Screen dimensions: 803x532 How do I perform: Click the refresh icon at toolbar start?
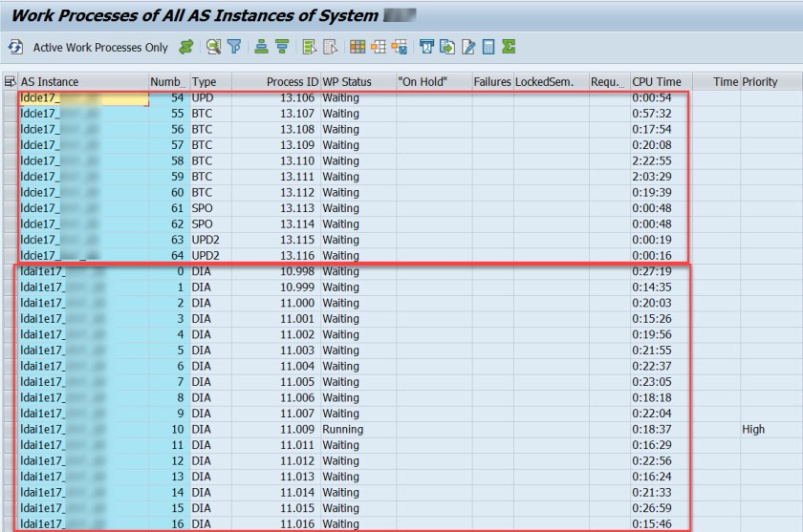point(15,47)
